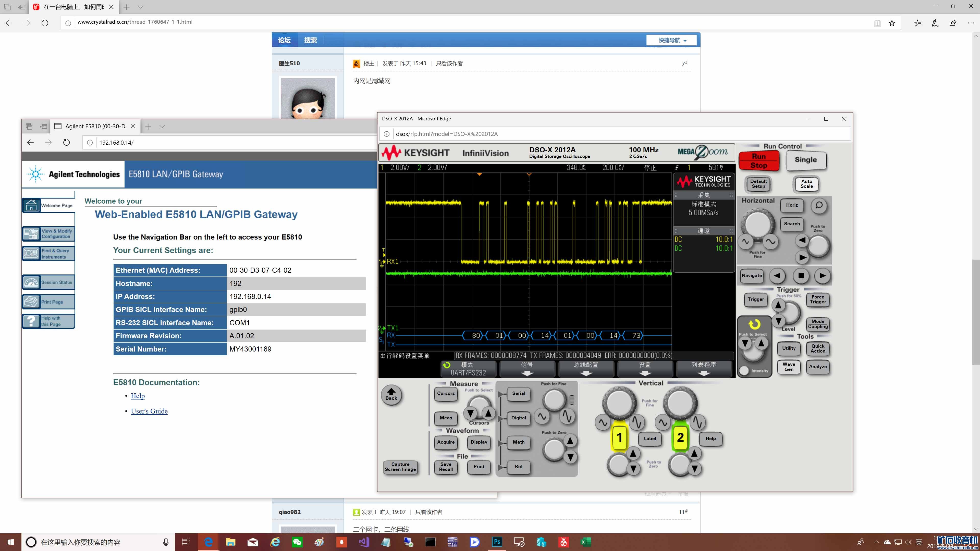Toggle the Digital channels button
Viewport: 980px width, 551px height.
518,418
